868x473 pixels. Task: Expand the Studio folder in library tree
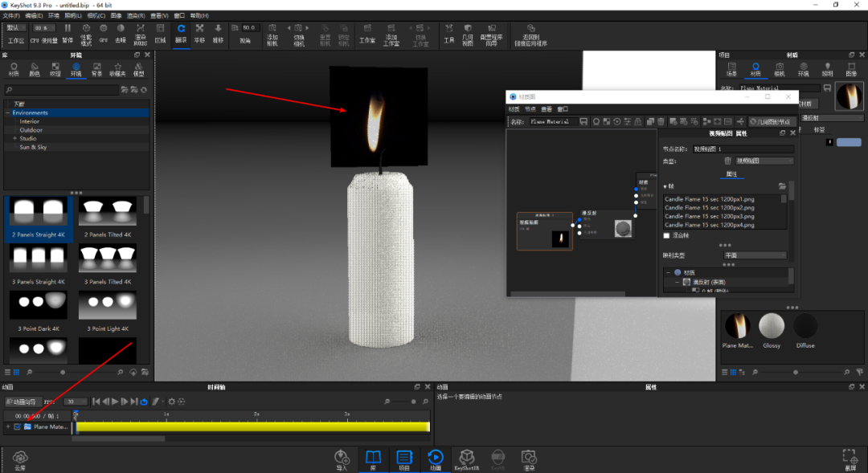pyautogui.click(x=15, y=139)
